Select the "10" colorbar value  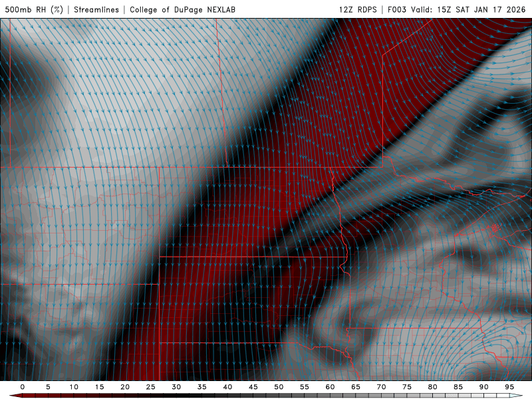click(x=74, y=387)
